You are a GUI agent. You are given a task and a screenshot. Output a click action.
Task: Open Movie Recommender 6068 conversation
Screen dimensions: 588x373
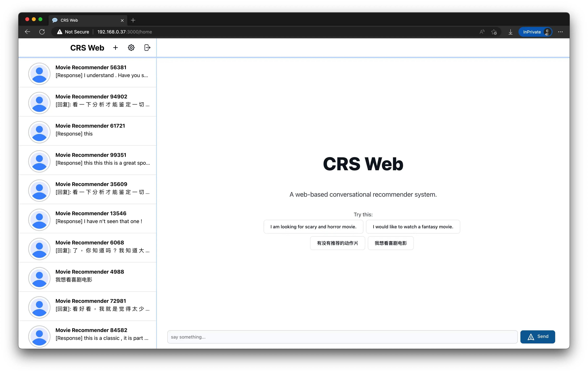(87, 248)
